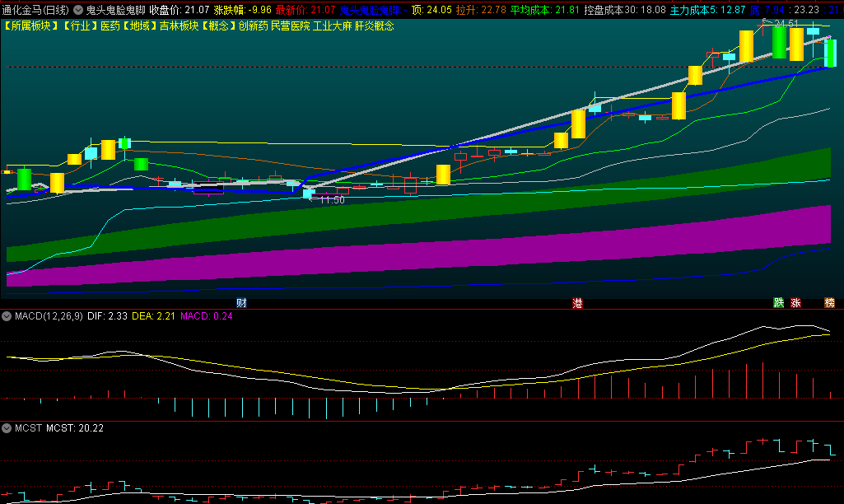Image resolution: width=844 pixels, height=504 pixels.
Task: Click the 主力成本5: 12.87 value
Action: (708, 10)
